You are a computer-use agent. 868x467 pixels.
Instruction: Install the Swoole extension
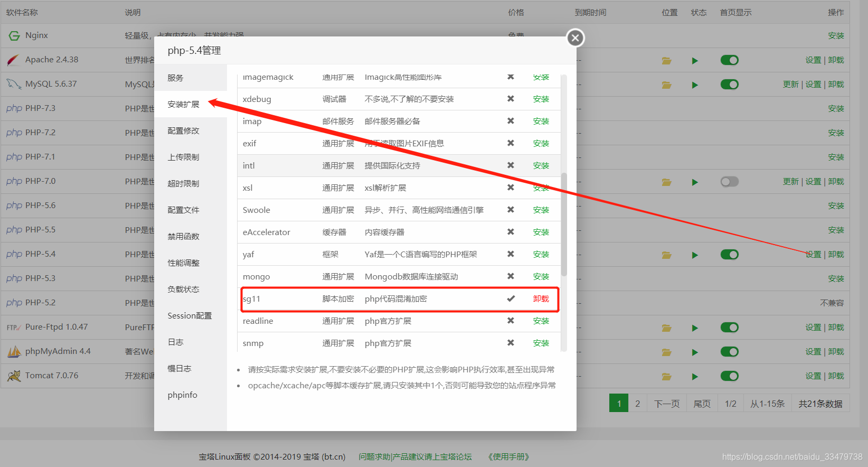click(x=541, y=210)
